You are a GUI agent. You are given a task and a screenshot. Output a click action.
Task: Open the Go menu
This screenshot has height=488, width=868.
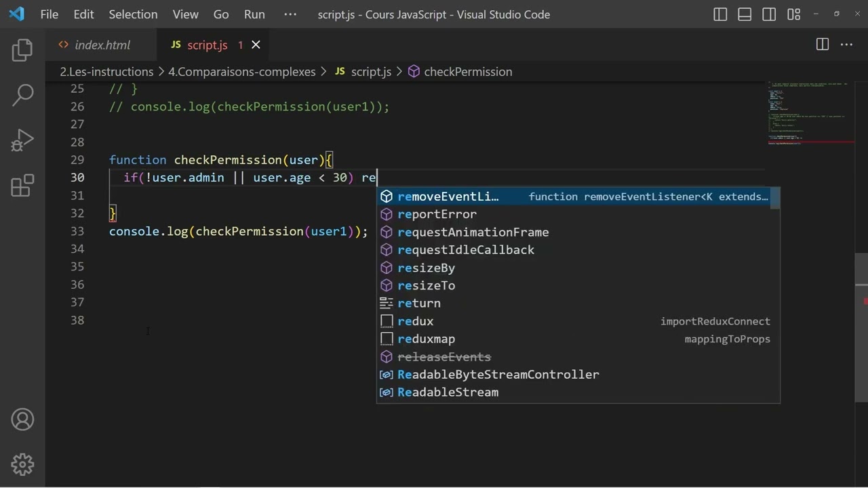pyautogui.click(x=221, y=14)
